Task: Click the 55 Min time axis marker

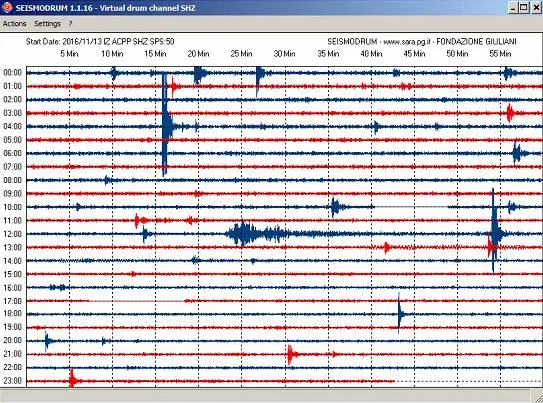Action: tap(500, 54)
